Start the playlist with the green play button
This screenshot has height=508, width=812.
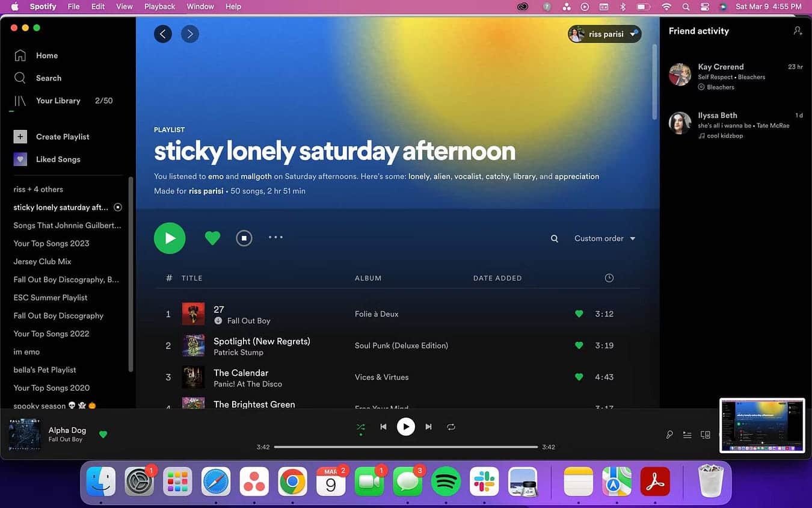[x=170, y=238]
